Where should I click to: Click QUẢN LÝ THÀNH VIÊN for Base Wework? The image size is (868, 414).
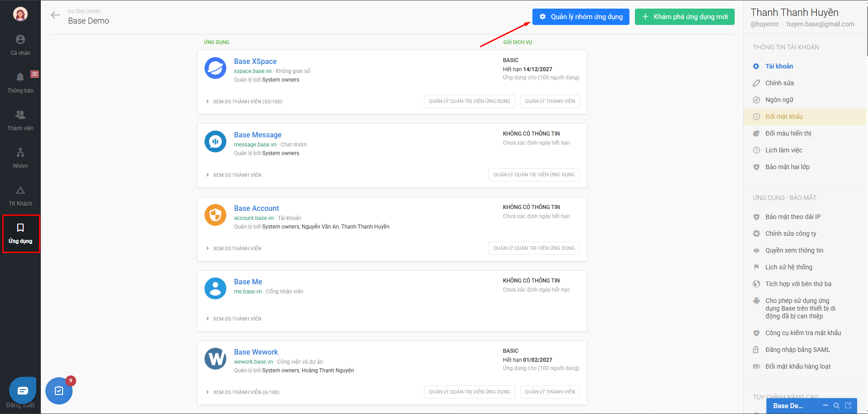(x=550, y=392)
